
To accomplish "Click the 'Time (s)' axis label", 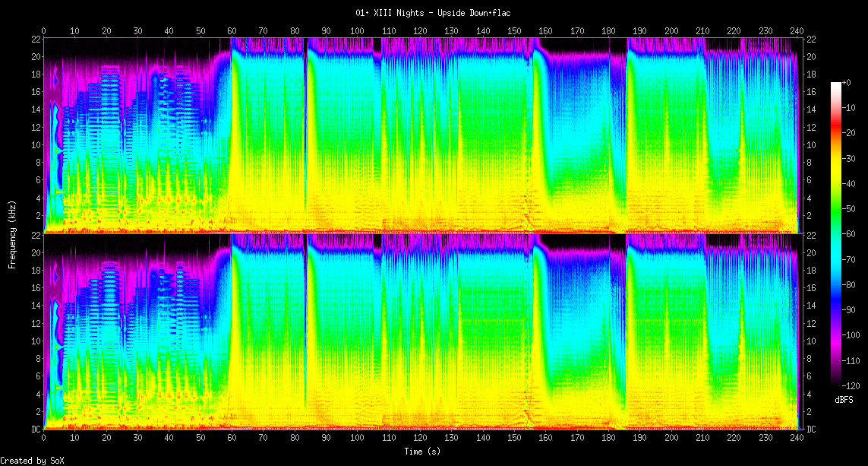I will pos(421,452).
